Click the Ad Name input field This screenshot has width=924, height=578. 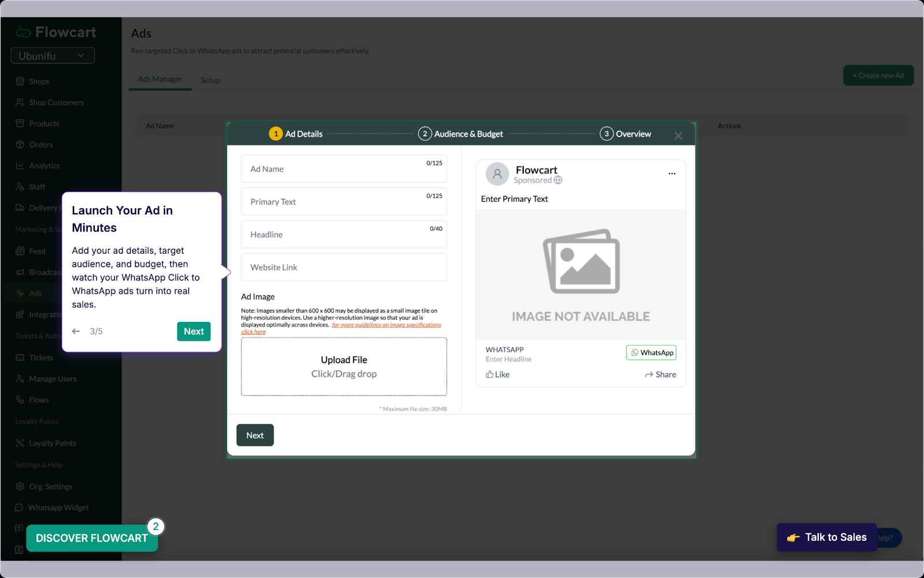344,169
